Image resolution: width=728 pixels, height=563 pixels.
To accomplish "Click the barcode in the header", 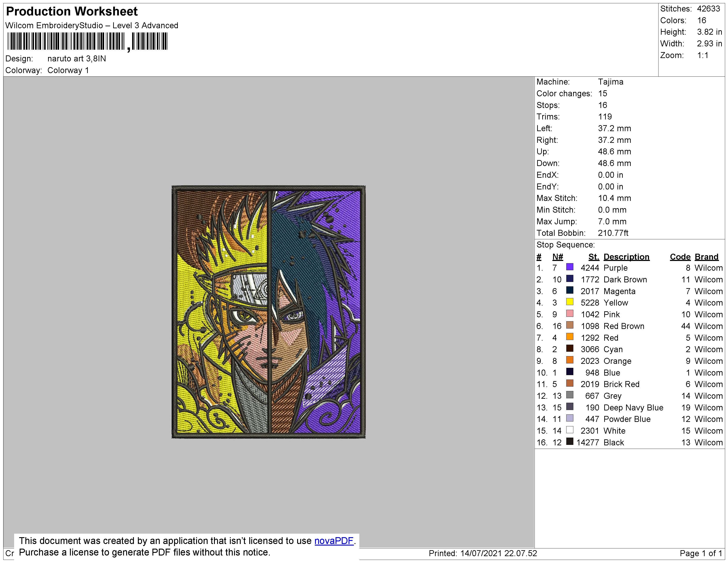I will coord(87,42).
